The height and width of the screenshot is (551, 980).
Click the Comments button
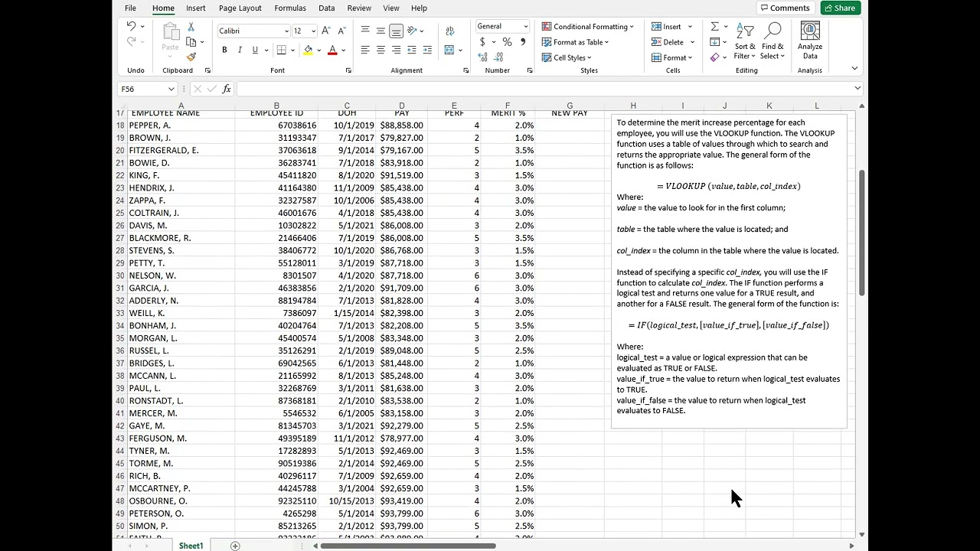coord(785,8)
